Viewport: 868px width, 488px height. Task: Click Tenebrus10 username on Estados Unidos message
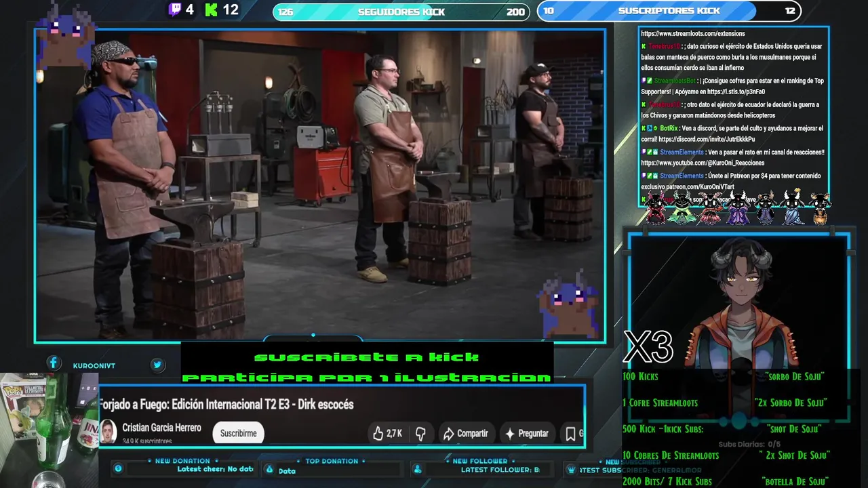(663, 46)
